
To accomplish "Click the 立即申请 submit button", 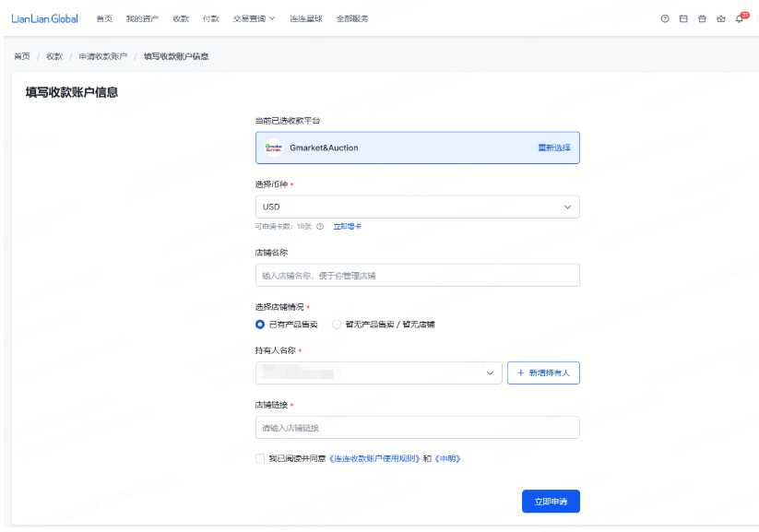I will (x=550, y=501).
